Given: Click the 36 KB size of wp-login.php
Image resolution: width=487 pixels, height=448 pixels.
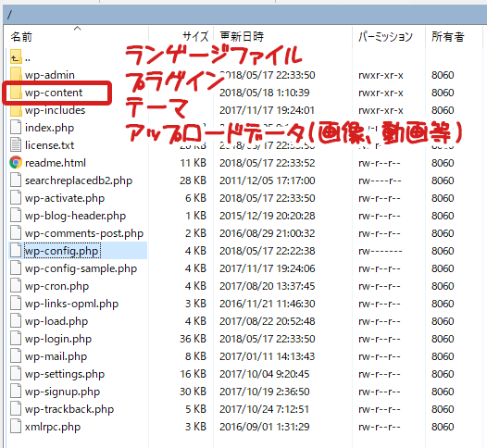Looking at the screenshot, I should (193, 339).
